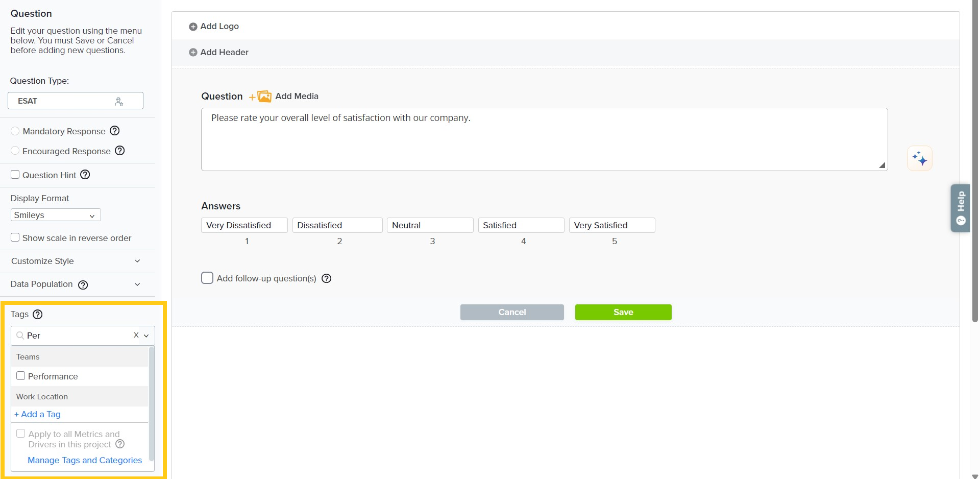The height and width of the screenshot is (479, 980).
Task: Open the Smileys display format dropdown
Action: coord(56,215)
